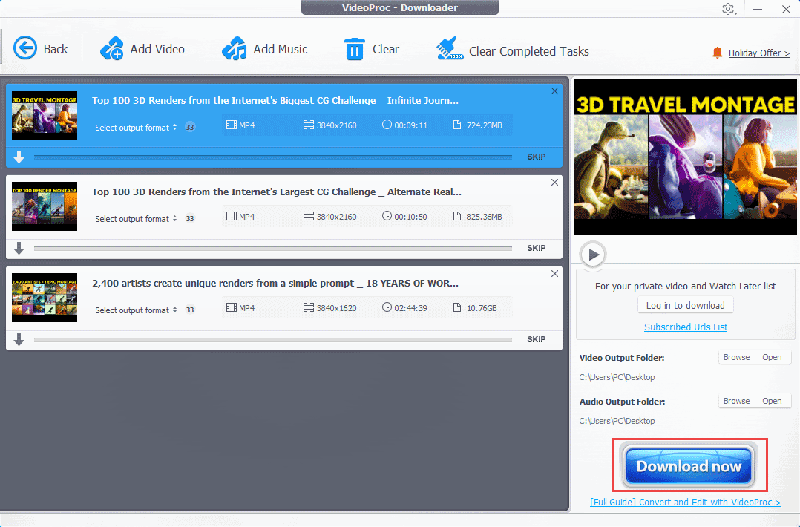Click the file size icon on 10.76GB video

(457, 307)
